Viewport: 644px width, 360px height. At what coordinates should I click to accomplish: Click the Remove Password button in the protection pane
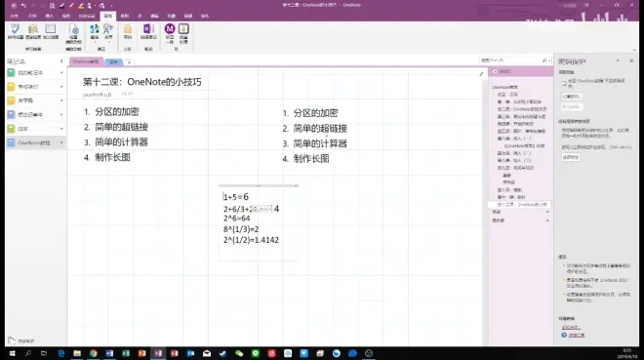(x=572, y=106)
